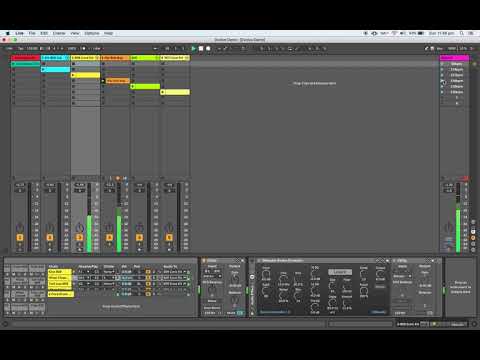Launch the first scene in the Master track
The width and height of the screenshot is (480, 360).
(442, 64)
